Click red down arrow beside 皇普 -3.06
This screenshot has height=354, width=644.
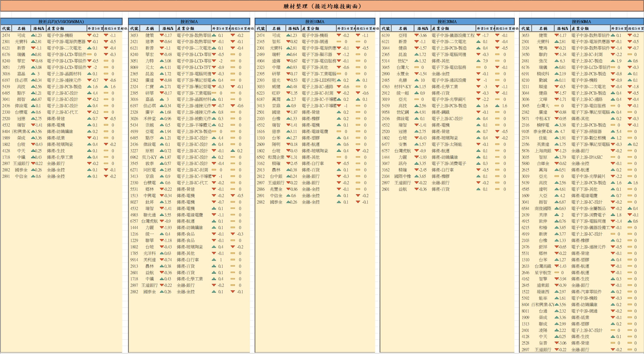557,343
